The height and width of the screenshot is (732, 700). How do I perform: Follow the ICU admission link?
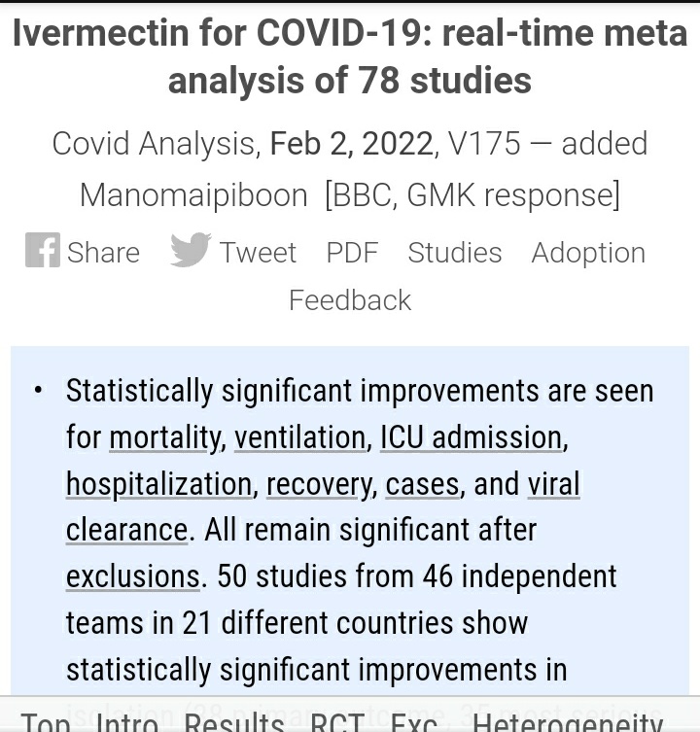click(x=472, y=437)
